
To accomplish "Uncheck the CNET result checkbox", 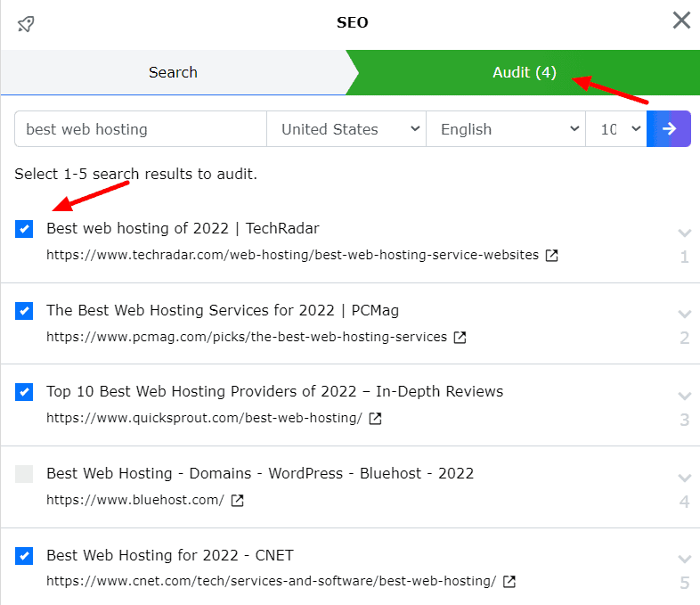I will (24, 556).
